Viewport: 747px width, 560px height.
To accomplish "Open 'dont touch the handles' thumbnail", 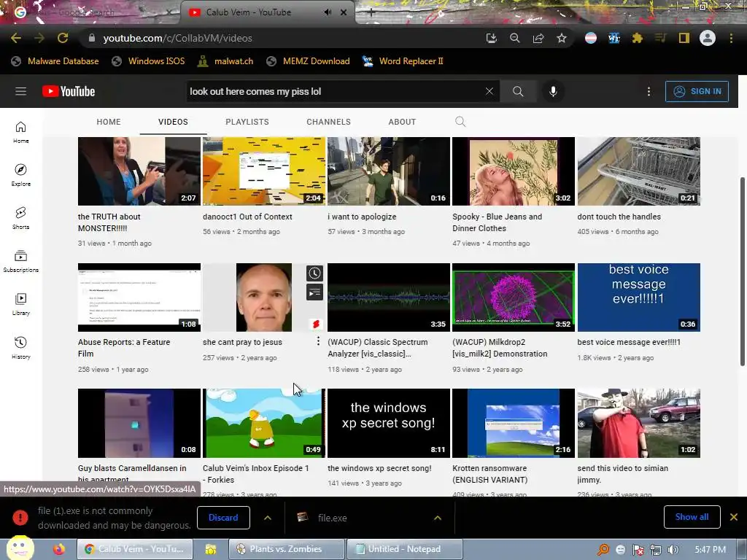I will click(638, 171).
